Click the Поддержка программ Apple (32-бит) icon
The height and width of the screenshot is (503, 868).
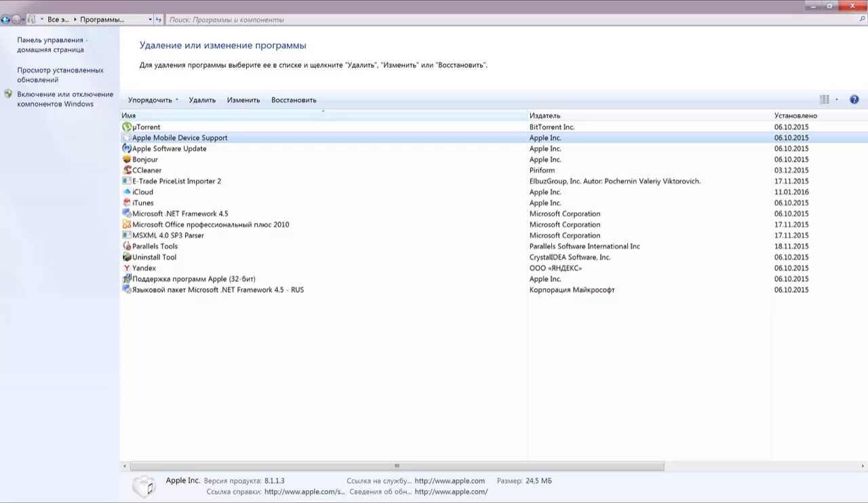[127, 279]
